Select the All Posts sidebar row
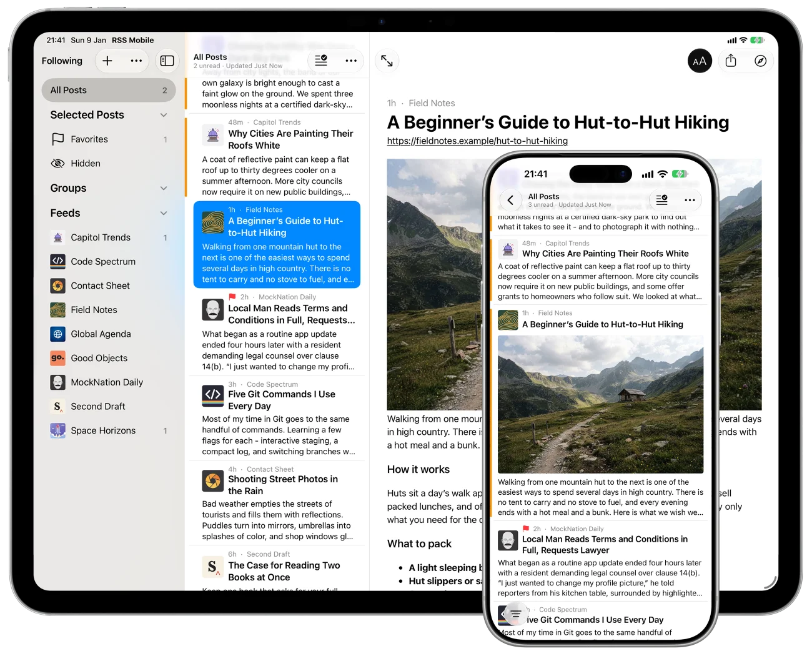 [x=109, y=90]
